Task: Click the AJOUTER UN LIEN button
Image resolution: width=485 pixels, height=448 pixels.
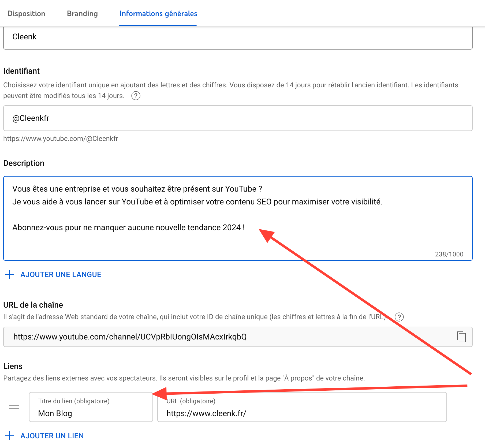Action: click(x=52, y=436)
